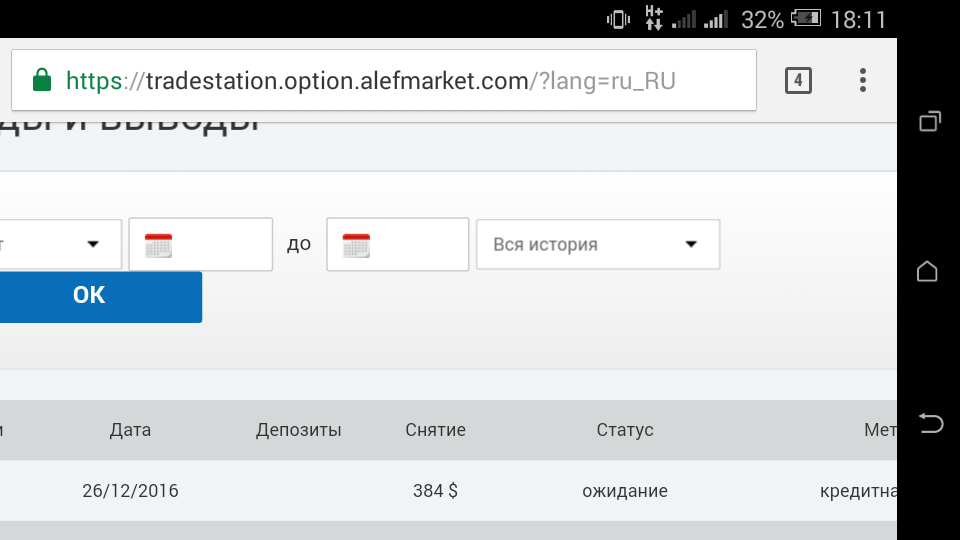The height and width of the screenshot is (540, 960).
Task: Open Chrome's three-dot overflow menu
Action: pyautogui.click(x=863, y=80)
